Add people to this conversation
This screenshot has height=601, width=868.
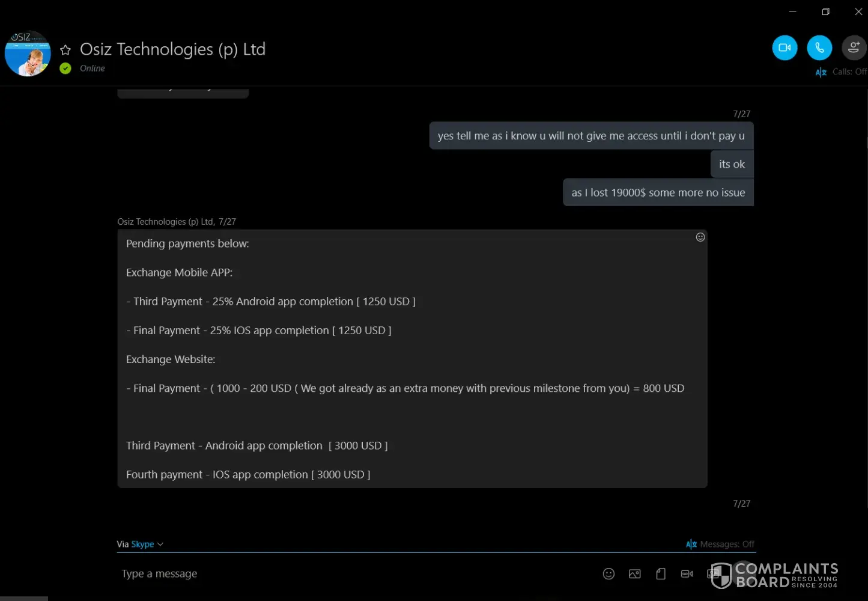point(854,48)
